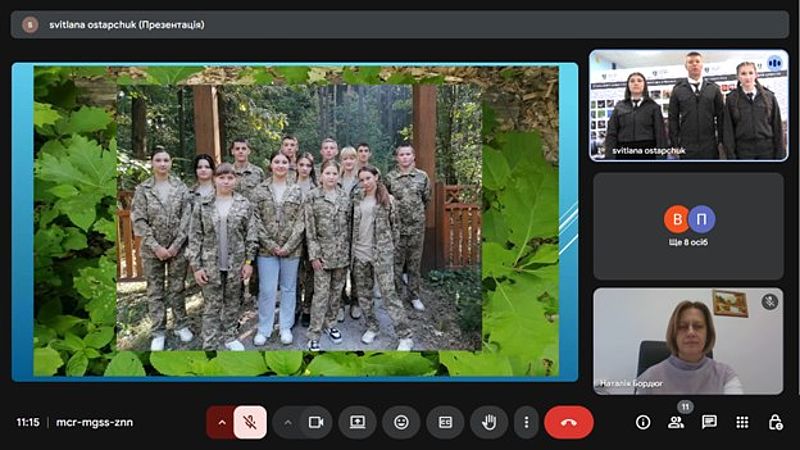Viewport: 800px width, 450px height.
Task: Expand audio settings arrow beside microphone
Action: click(x=222, y=422)
